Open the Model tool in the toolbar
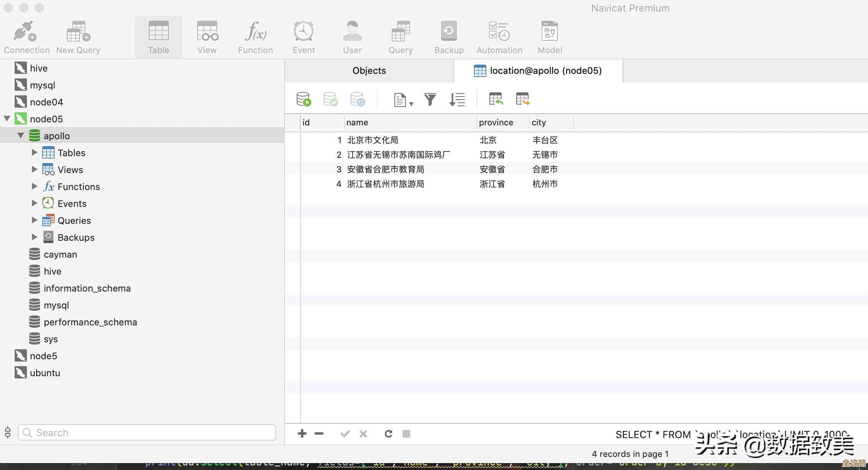 coord(549,37)
